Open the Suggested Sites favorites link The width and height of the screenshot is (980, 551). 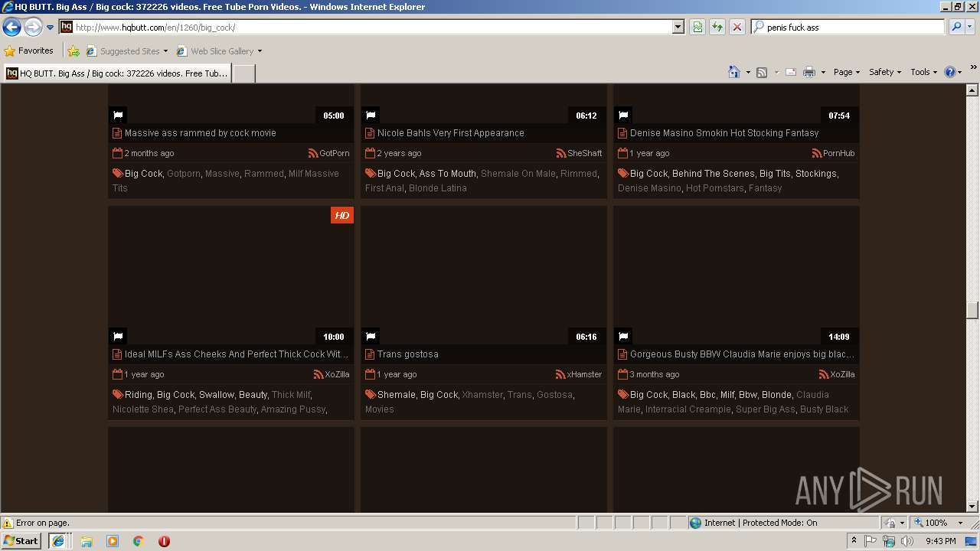[126, 51]
